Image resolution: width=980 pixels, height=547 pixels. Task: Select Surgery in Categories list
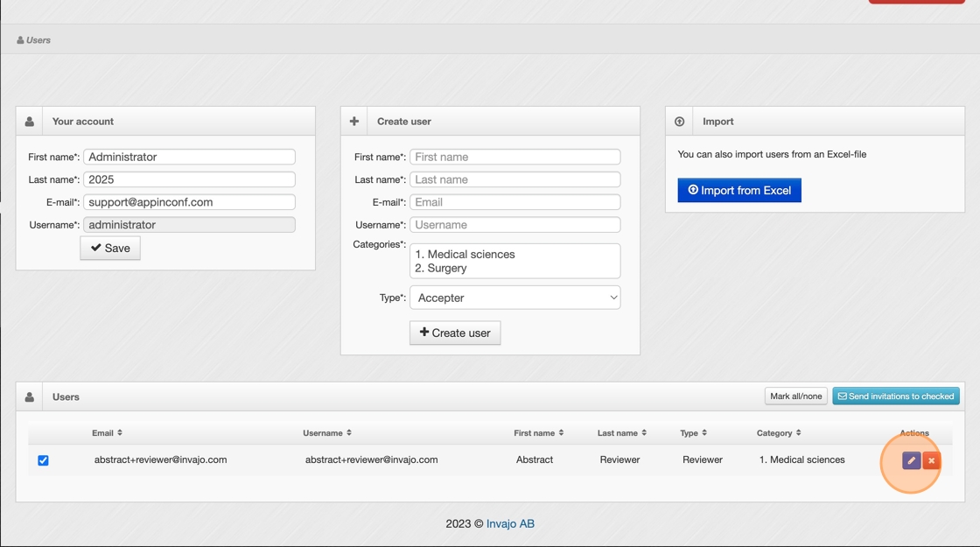pyautogui.click(x=446, y=268)
